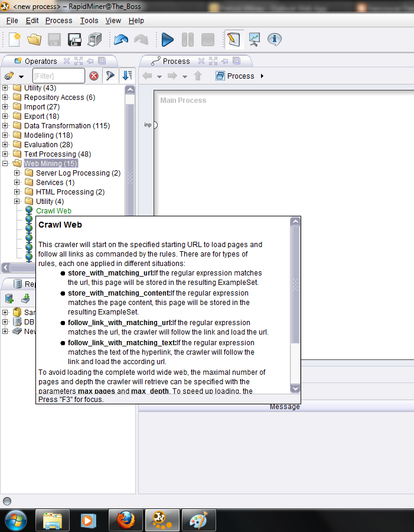The height and width of the screenshot is (532, 414).
Task: Open the Process menu
Action: pyautogui.click(x=58, y=21)
